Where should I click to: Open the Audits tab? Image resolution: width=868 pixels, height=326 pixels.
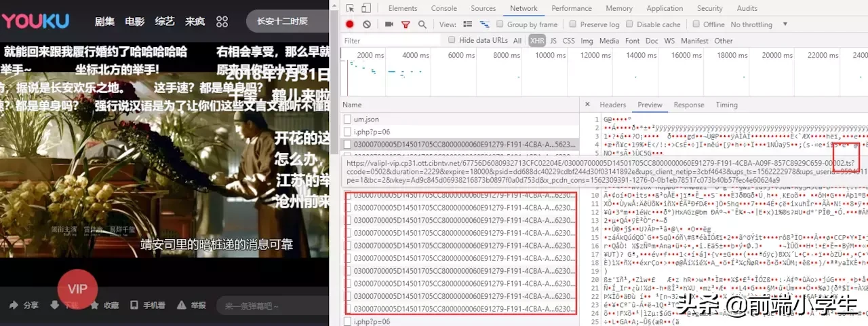coord(747,8)
